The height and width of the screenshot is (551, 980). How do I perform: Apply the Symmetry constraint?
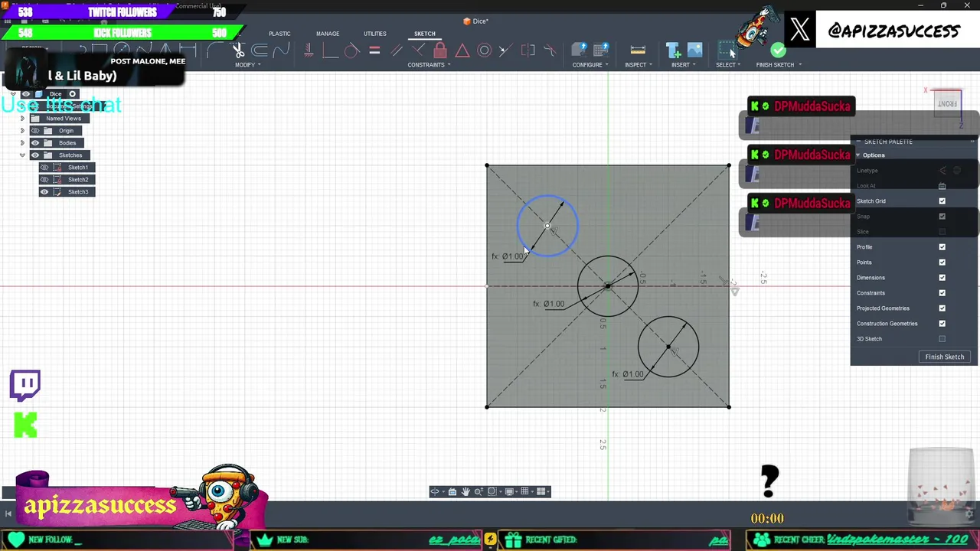click(x=528, y=51)
